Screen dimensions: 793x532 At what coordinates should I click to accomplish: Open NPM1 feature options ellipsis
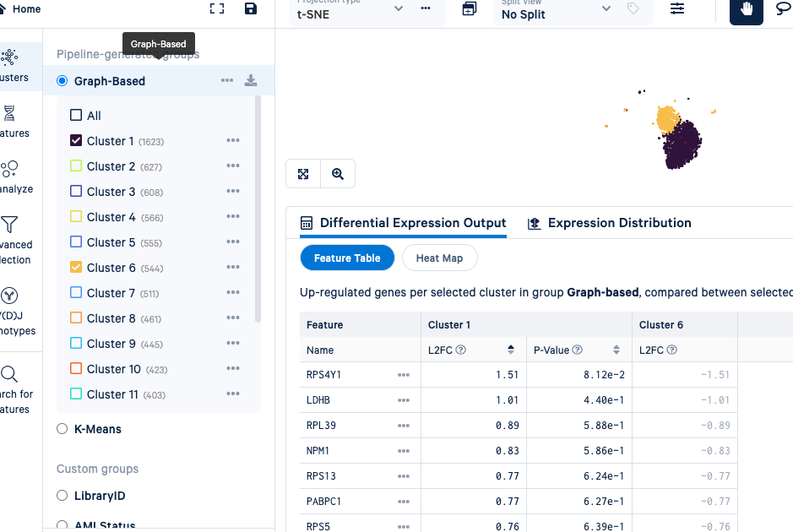click(404, 451)
